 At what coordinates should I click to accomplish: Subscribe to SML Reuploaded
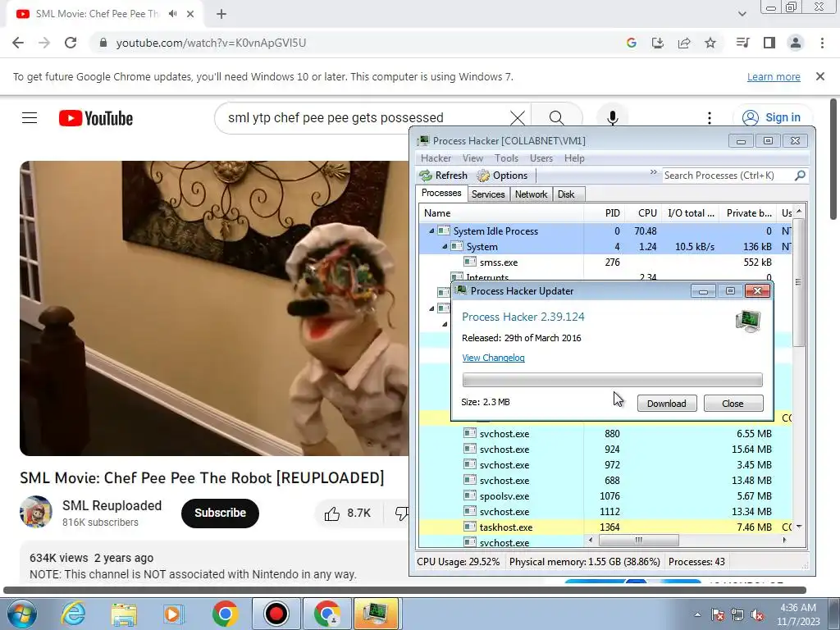220,513
